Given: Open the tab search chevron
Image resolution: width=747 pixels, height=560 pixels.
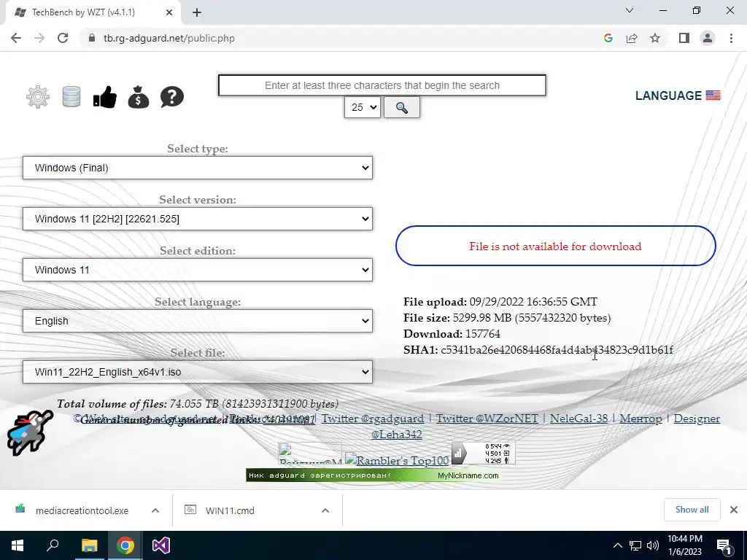Looking at the screenshot, I should pos(630,10).
